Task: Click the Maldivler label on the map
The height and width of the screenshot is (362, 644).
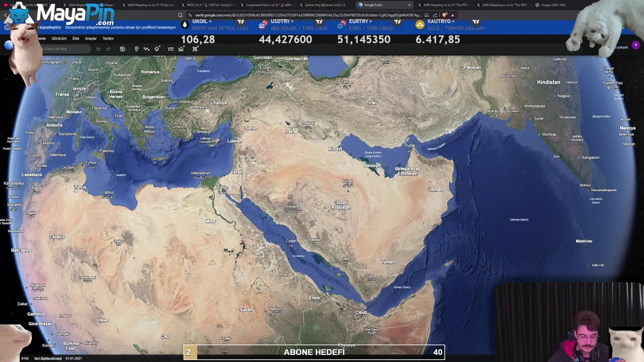Action: coord(584,241)
